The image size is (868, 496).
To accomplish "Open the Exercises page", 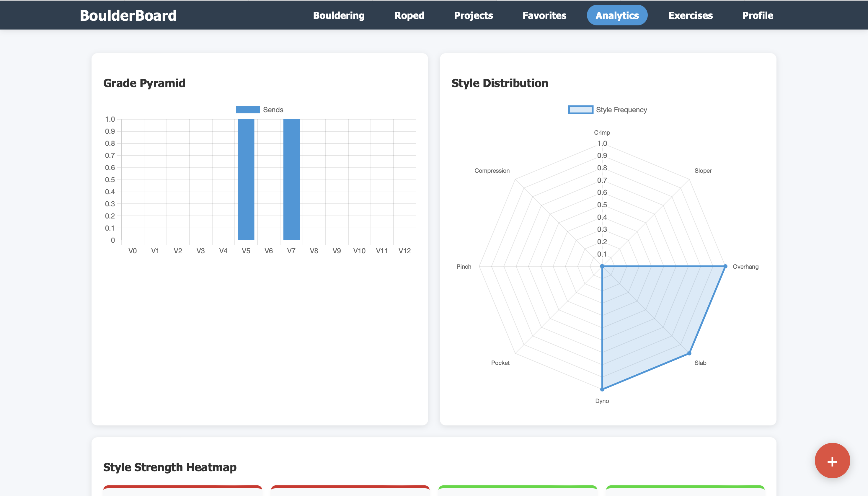I will click(690, 15).
